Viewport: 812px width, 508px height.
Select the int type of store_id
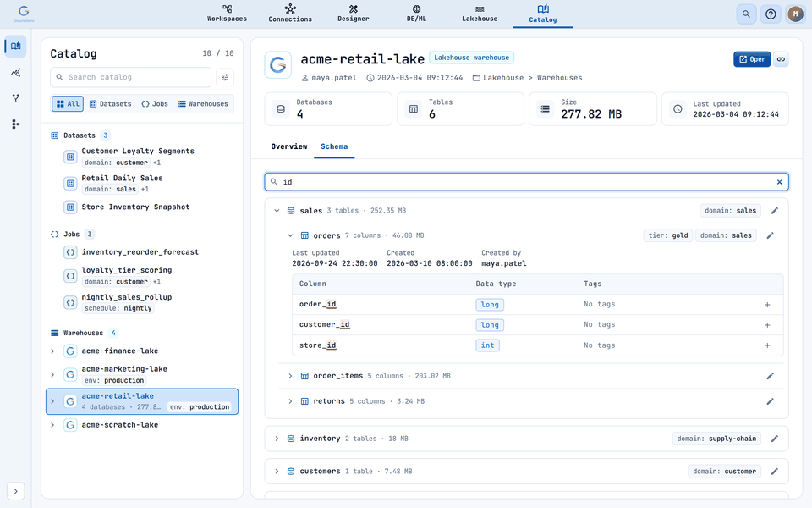click(487, 345)
